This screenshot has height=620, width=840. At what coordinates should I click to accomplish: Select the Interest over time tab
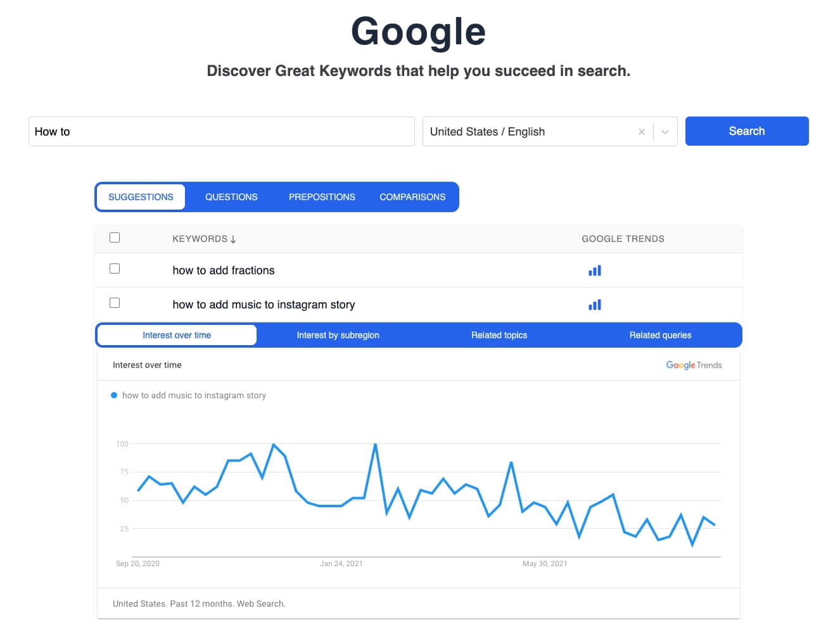click(x=177, y=335)
